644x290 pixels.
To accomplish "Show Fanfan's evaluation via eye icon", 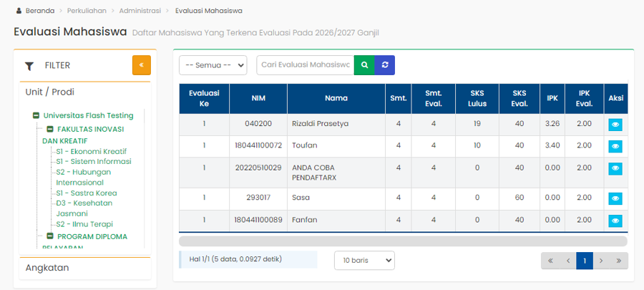I will tap(615, 221).
